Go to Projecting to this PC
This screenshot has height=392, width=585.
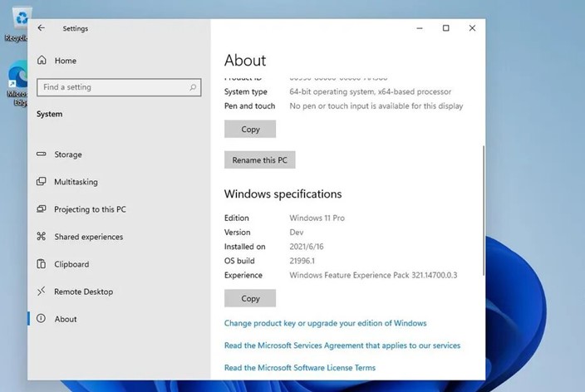90,209
